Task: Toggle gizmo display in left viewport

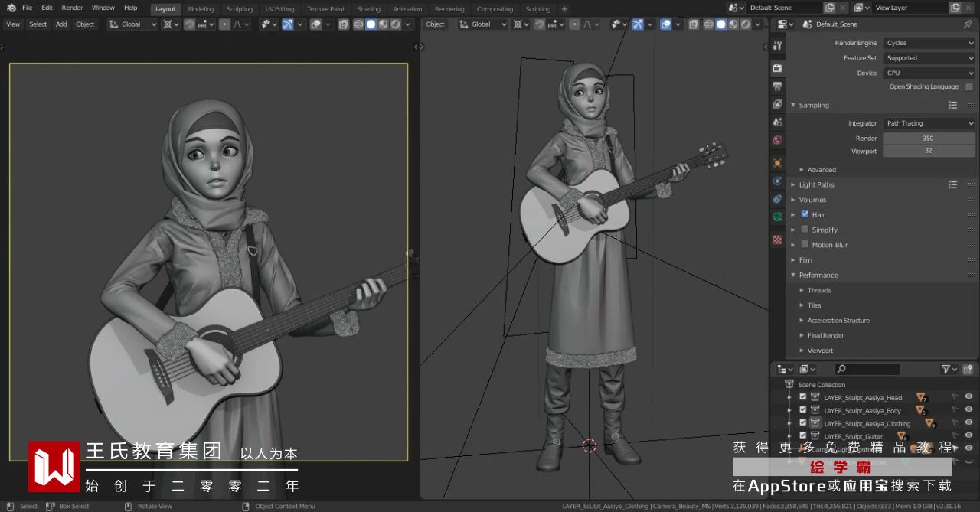Action: [287, 24]
